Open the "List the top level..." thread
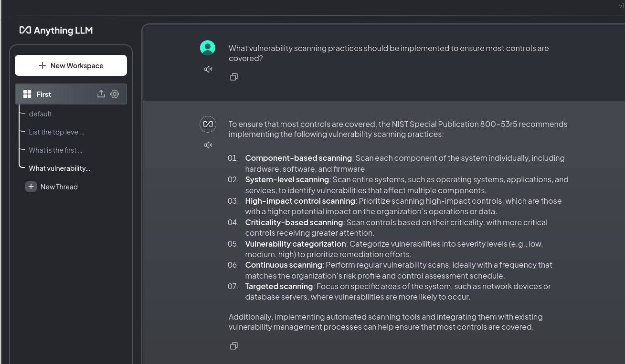Viewport: 625px width, 364px height. pyautogui.click(x=56, y=132)
